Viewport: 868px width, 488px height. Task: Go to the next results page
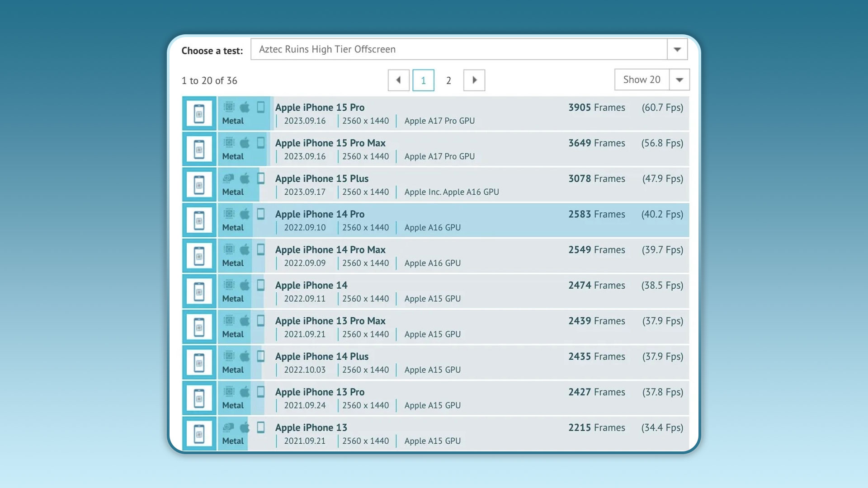[x=474, y=80]
